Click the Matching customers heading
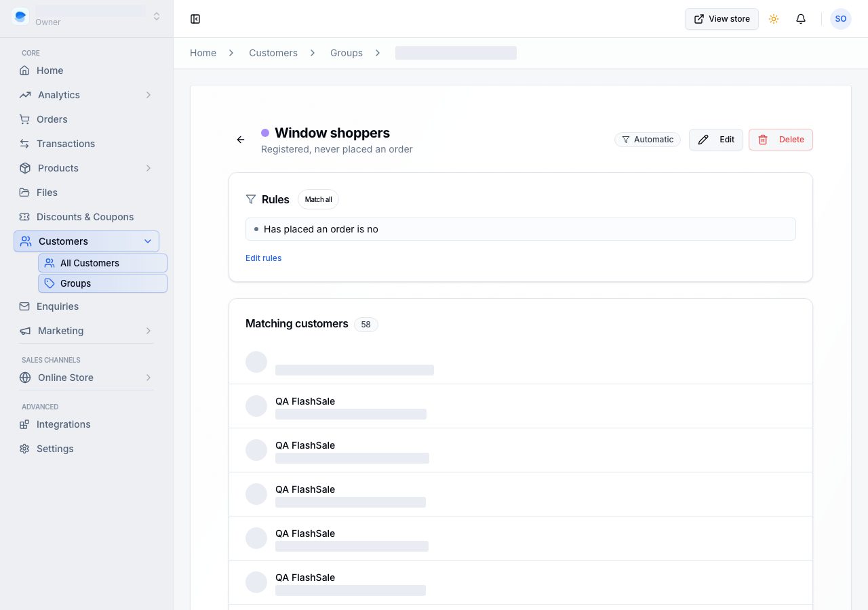The image size is (868, 610). [x=297, y=324]
